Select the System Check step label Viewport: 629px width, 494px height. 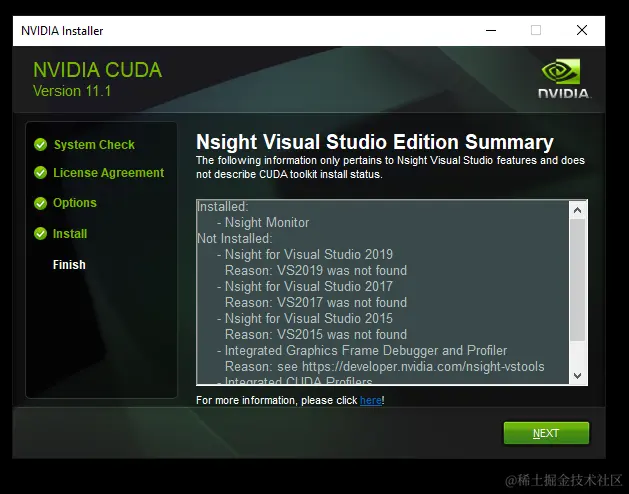coord(94,145)
